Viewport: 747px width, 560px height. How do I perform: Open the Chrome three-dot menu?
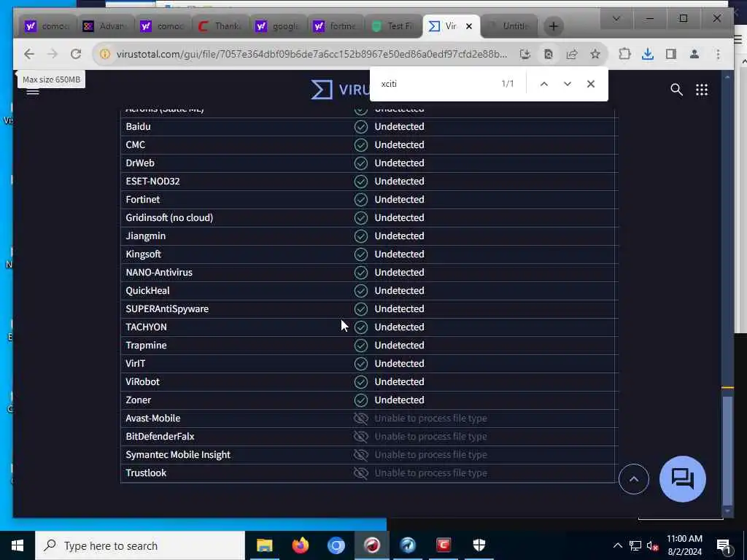click(x=718, y=54)
